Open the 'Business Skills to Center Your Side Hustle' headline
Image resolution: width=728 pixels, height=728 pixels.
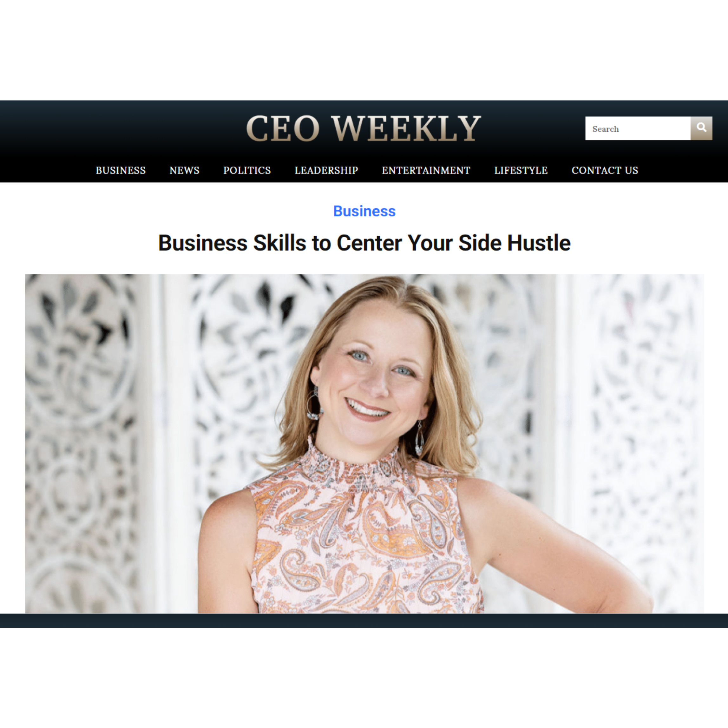364,243
